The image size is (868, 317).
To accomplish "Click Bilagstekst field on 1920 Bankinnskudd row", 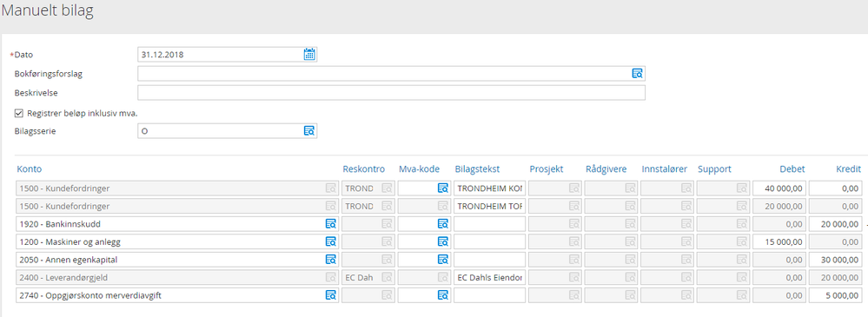I will (489, 224).
